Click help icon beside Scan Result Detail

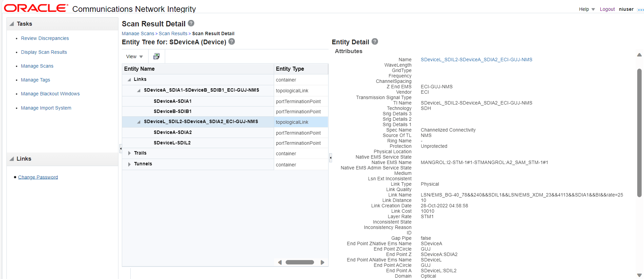[x=191, y=23]
